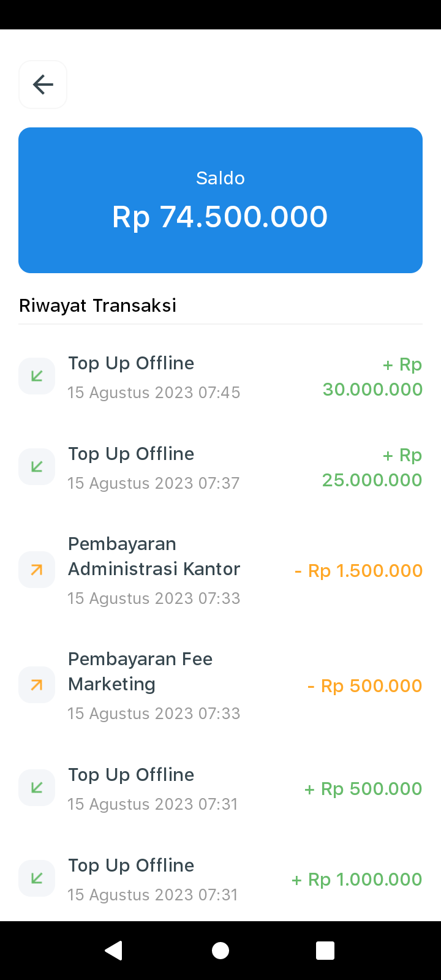This screenshot has height=980, width=441.
Task: Tap outgoing arrow icon for Administrasi Kantor payment
Action: coord(37,570)
